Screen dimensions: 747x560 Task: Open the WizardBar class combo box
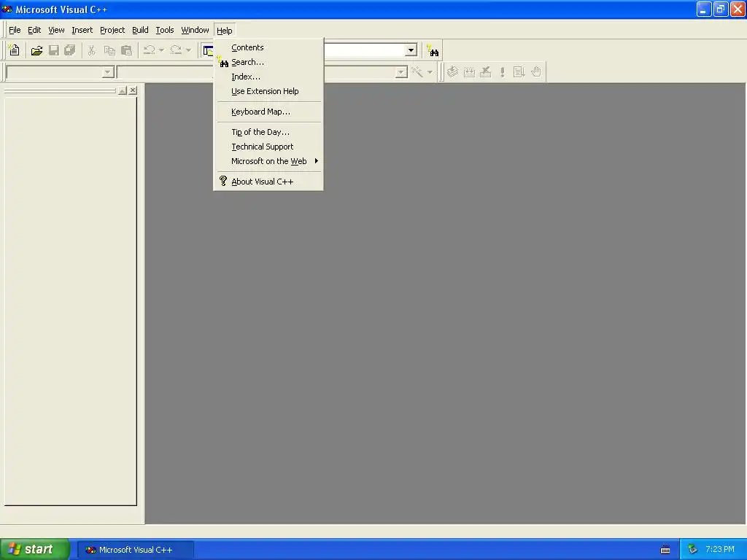(x=61, y=72)
